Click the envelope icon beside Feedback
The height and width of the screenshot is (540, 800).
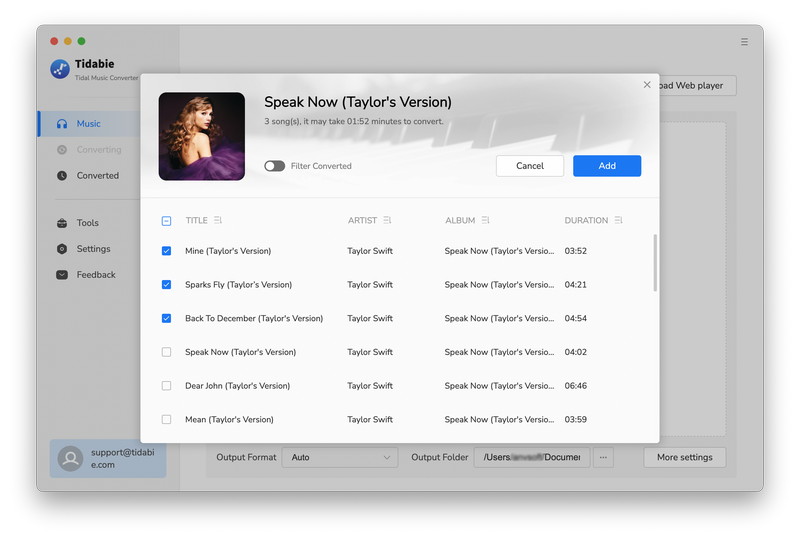62,275
